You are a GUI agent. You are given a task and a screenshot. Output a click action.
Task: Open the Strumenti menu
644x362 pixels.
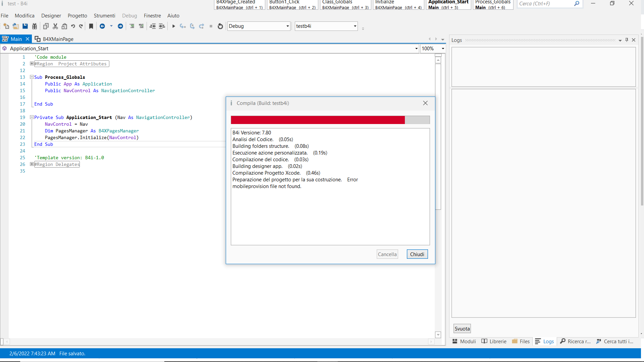pos(104,16)
